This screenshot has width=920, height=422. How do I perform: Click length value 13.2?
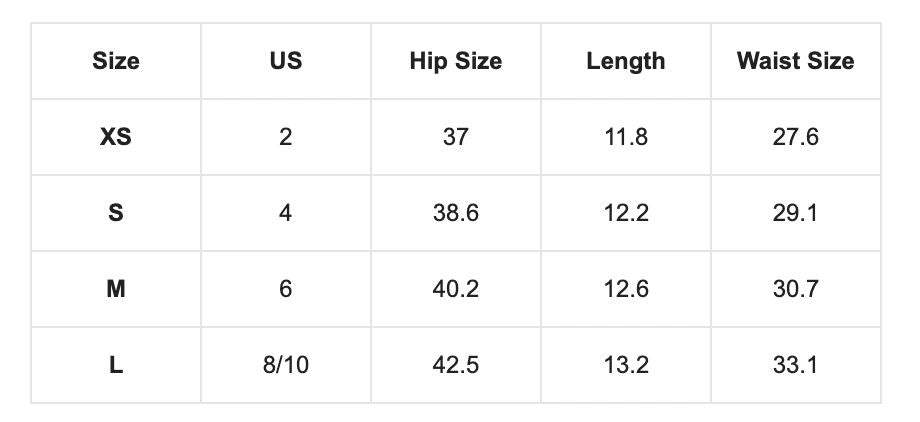(x=626, y=365)
